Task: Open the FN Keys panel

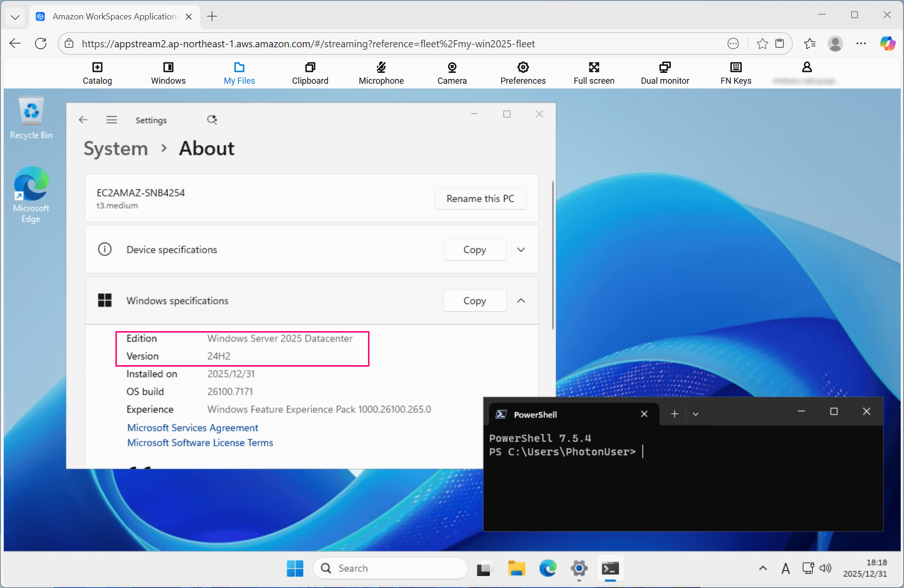Action: click(736, 73)
